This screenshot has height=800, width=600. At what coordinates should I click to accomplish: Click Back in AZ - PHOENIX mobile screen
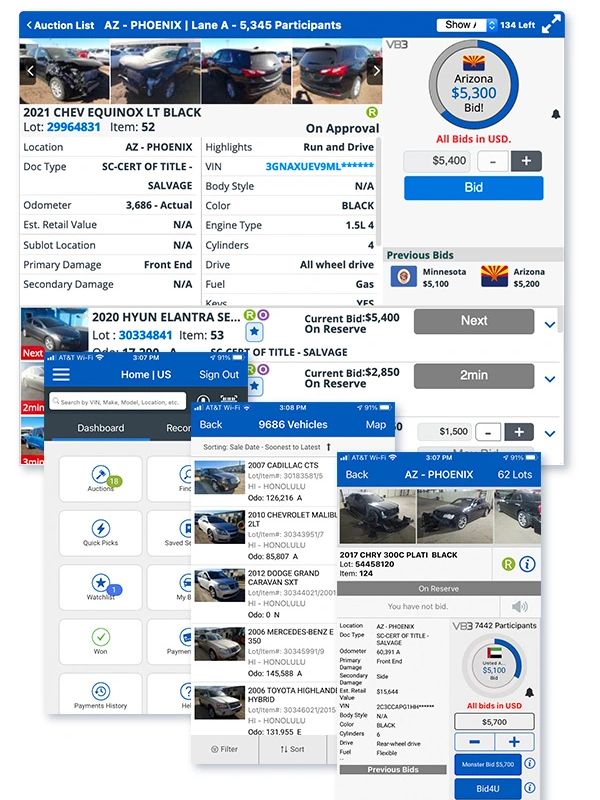(357, 474)
